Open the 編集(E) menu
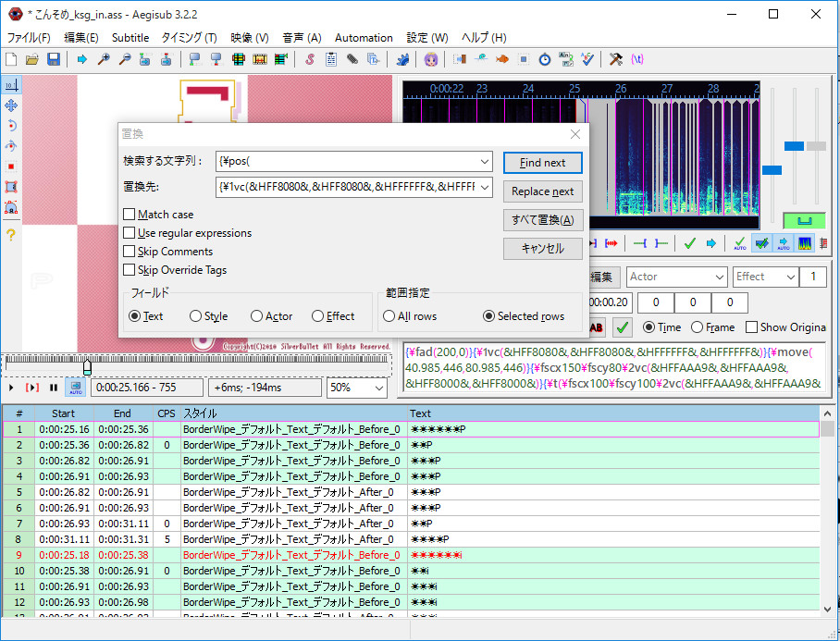 click(81, 38)
